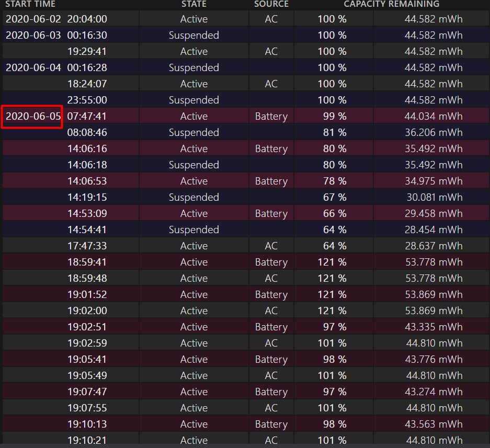Screen dimensions: 490x448
Task: Click the capacity value 43.274 mWh
Action: tap(434, 392)
